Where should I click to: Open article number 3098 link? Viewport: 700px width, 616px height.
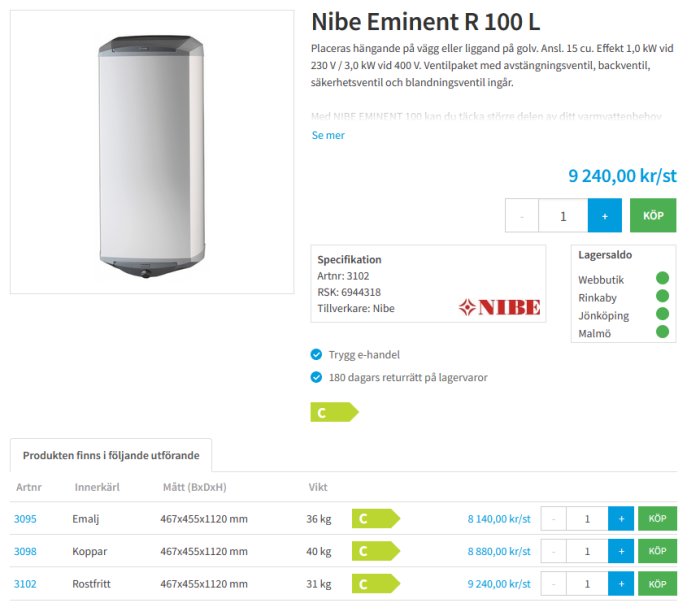tap(25, 551)
